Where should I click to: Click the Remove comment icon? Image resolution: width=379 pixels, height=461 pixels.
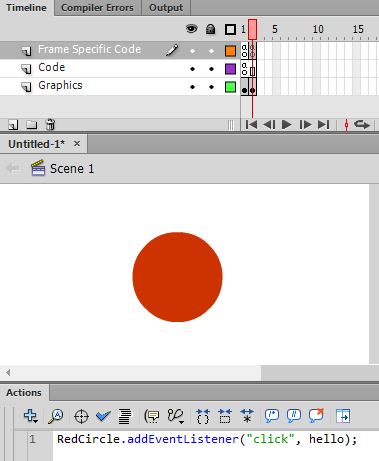pos(316,416)
